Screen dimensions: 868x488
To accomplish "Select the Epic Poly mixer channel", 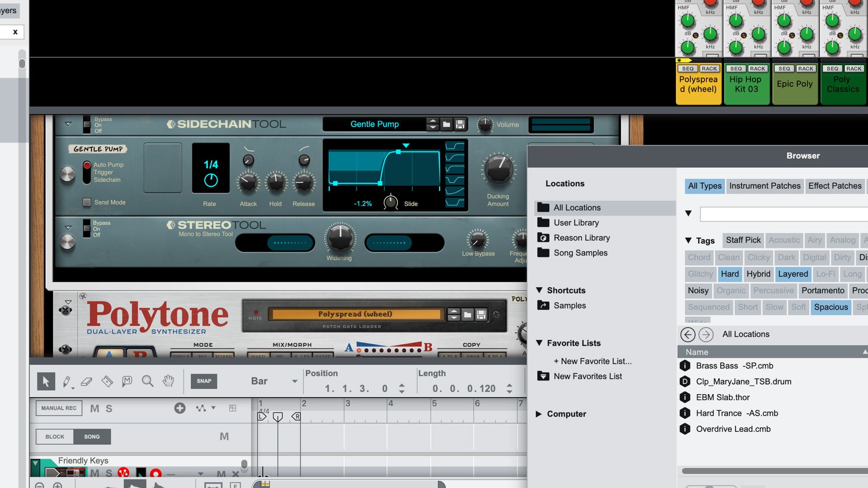I will (795, 84).
